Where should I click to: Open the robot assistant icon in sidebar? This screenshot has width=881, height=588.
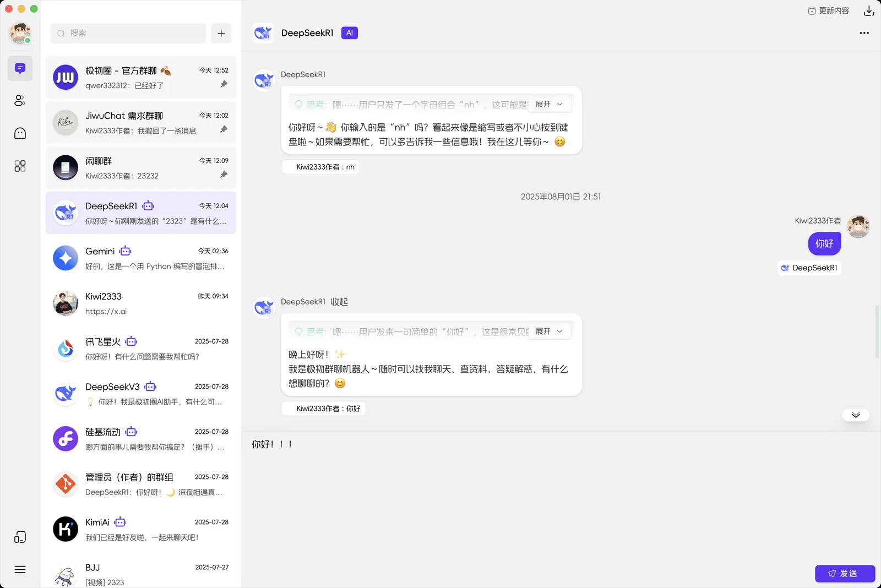(20, 133)
